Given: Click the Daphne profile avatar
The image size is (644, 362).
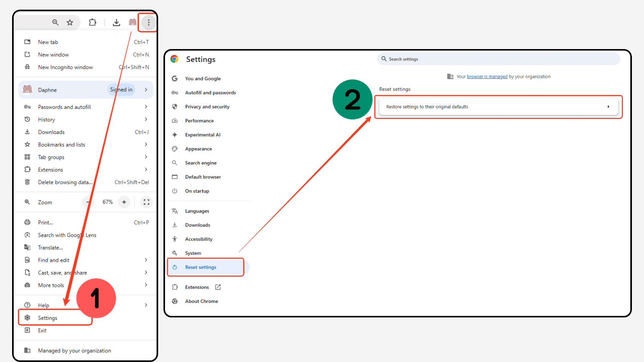Looking at the screenshot, I should [x=27, y=89].
